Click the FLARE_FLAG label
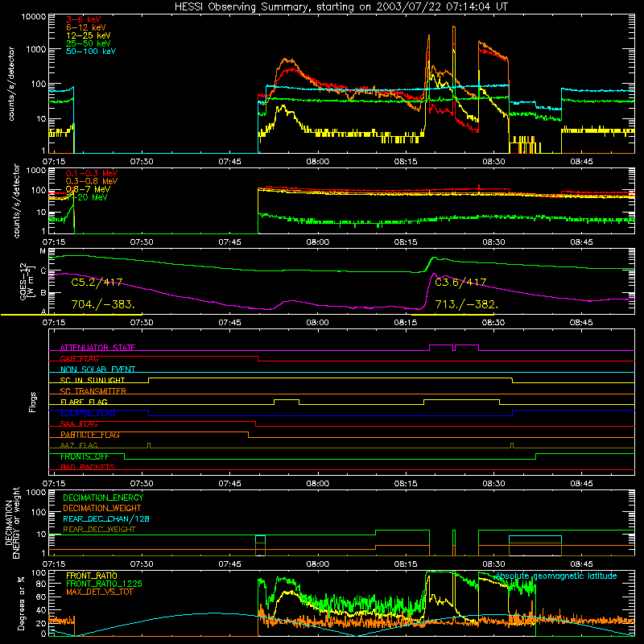644x644 pixels. tap(84, 402)
